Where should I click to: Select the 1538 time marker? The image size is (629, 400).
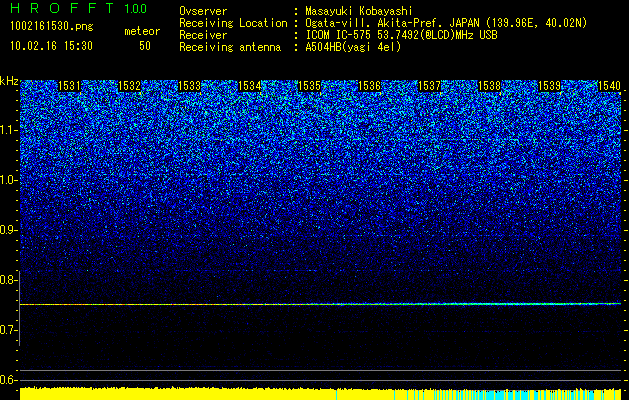[490, 86]
